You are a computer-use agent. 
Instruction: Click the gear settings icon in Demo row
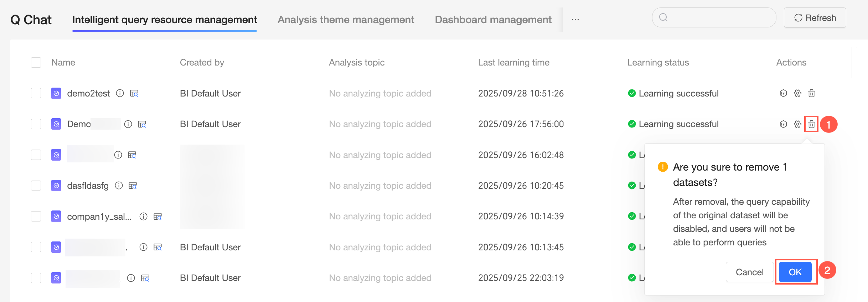coord(797,124)
